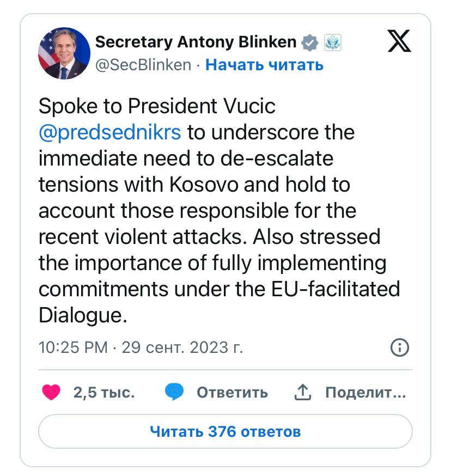Click the "2,5 тыс." likes count
451x476 pixels.
point(103,392)
